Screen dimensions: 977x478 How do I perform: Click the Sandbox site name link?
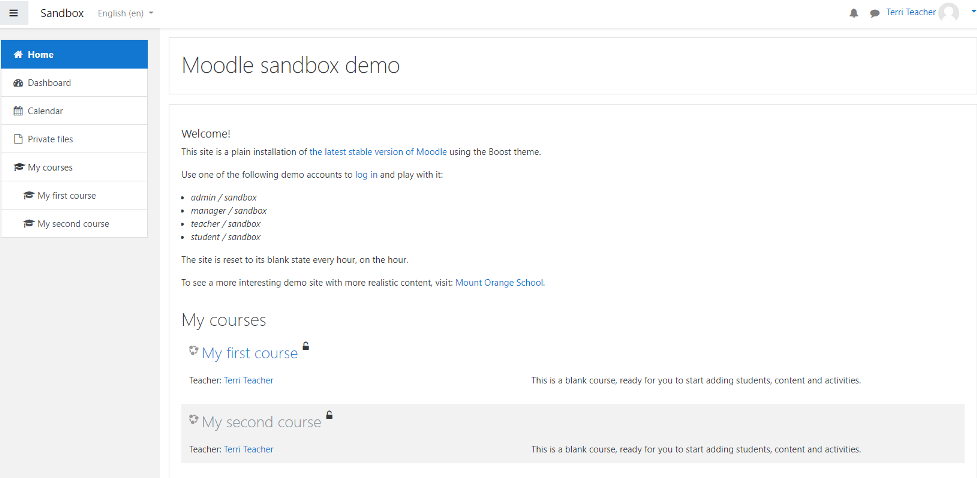62,13
